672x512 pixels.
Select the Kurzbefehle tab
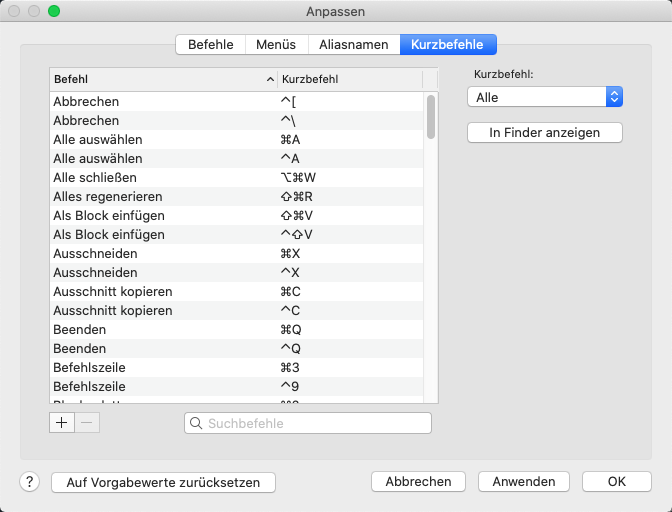pos(448,44)
